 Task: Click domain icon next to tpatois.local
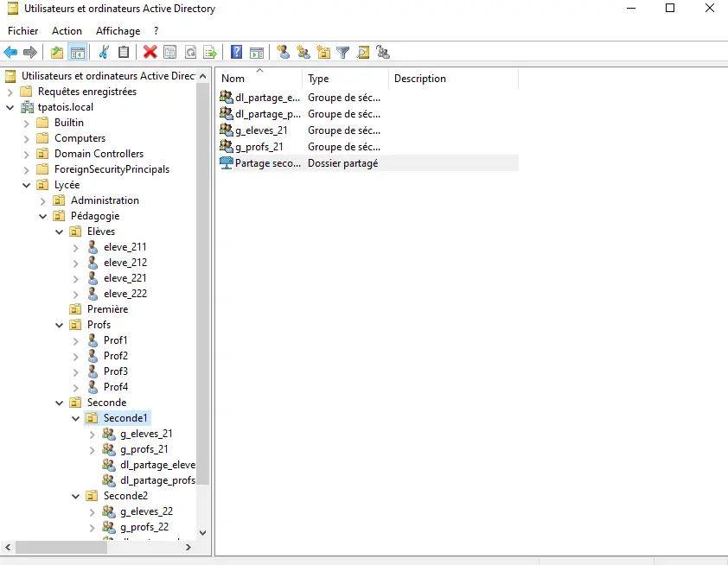point(28,107)
